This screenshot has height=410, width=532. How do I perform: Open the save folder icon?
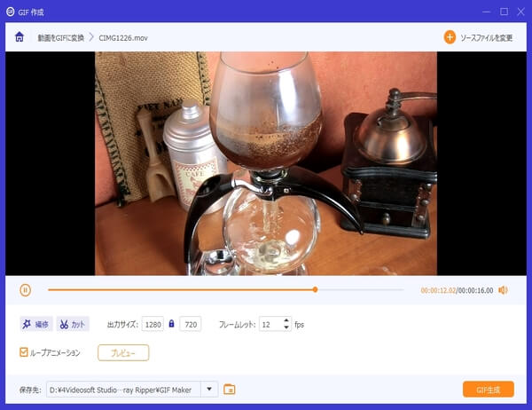[x=230, y=389]
